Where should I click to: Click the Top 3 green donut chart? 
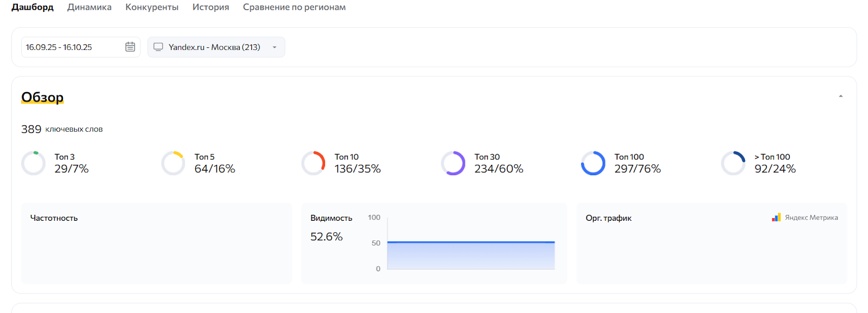point(33,163)
